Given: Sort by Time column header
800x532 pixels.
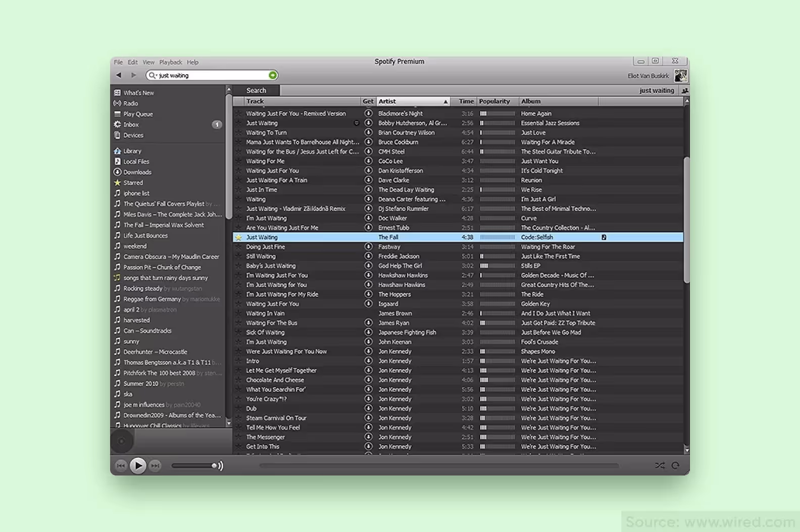Looking at the screenshot, I should click(464, 101).
